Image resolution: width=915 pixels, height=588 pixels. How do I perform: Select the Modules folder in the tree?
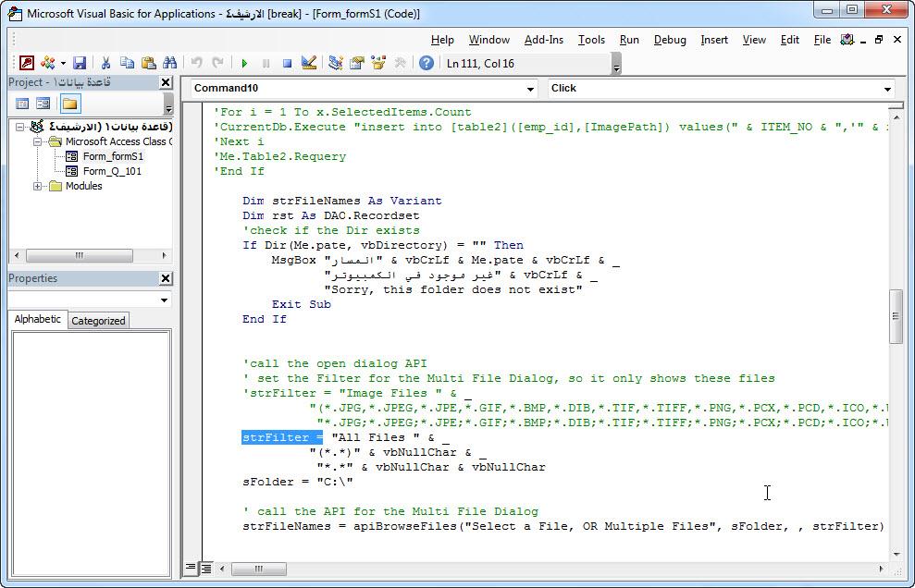83,186
